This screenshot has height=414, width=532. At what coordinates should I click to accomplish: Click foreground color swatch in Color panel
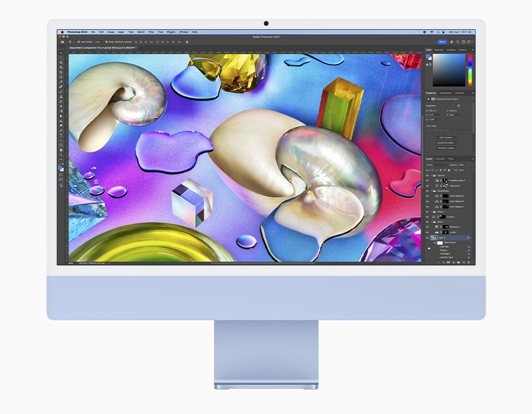pyautogui.click(x=428, y=56)
